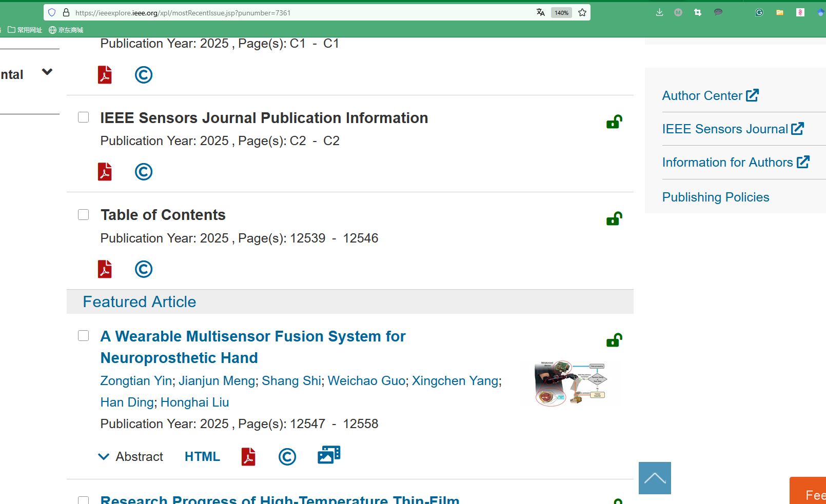Tick checkbox for Wearable Multisensor Fusion article
The height and width of the screenshot is (504, 826).
point(84,336)
